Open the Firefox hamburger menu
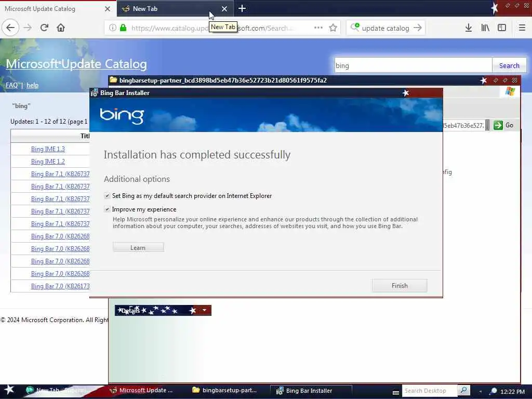This screenshot has height=399, width=532. tap(522, 28)
